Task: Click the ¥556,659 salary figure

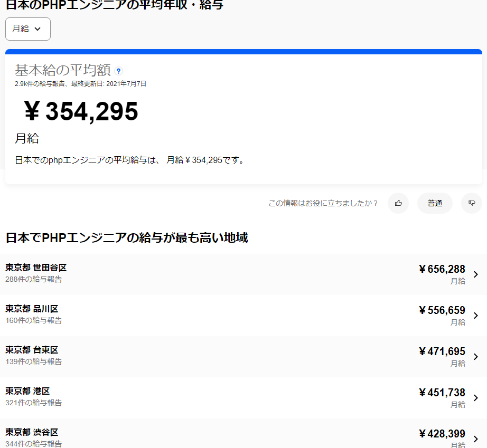Action: (442, 310)
